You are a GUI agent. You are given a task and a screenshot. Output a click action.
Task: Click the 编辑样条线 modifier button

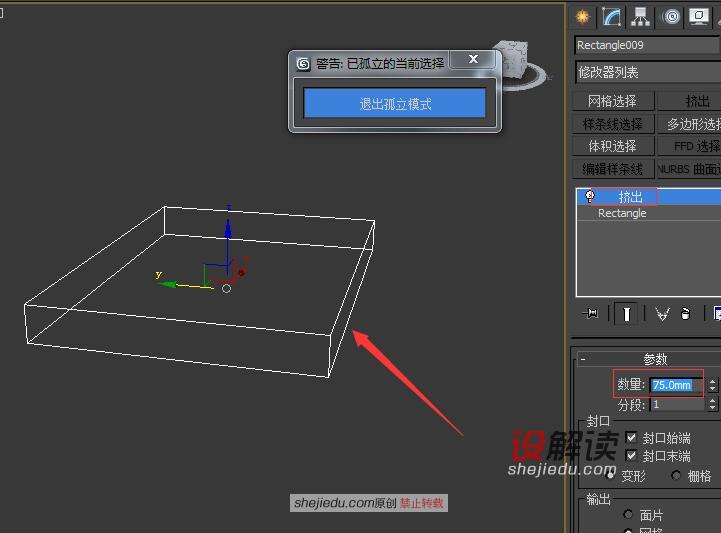click(x=612, y=169)
